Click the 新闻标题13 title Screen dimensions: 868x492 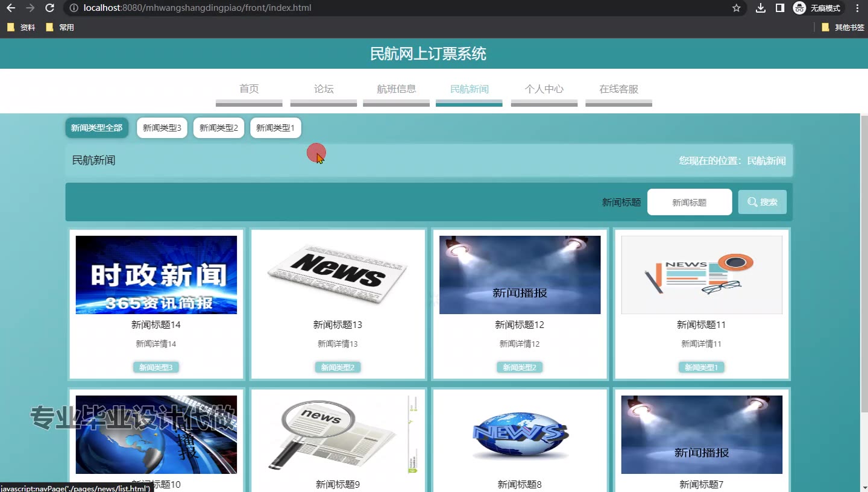[x=338, y=325]
